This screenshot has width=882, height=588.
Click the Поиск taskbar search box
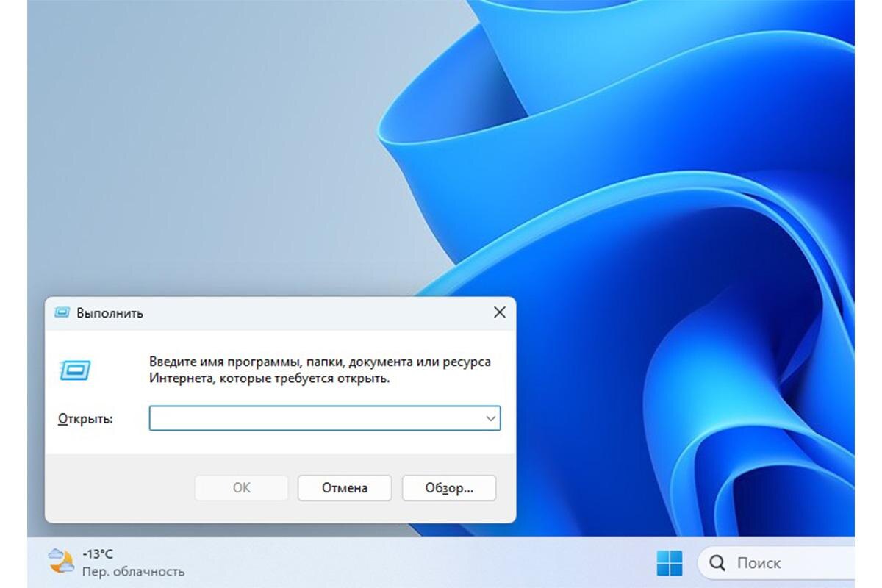coord(776,563)
